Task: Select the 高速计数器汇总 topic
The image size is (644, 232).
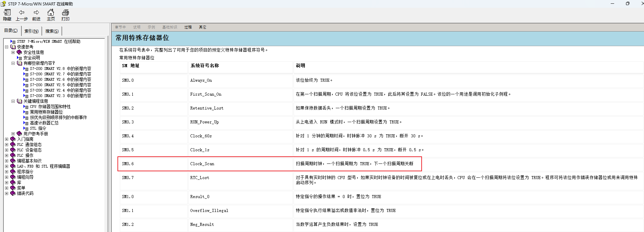Action: click(x=44, y=123)
